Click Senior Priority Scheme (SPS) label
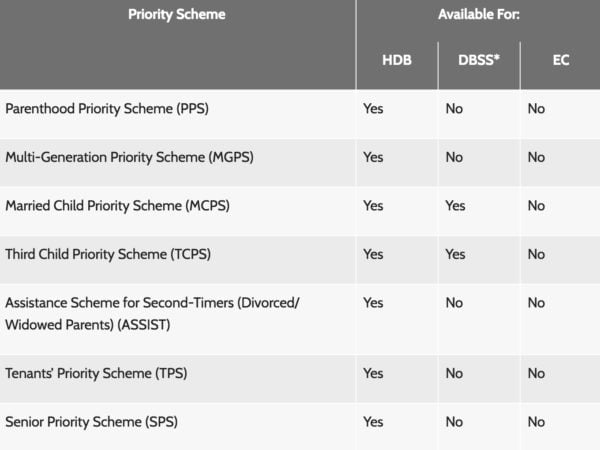The image size is (600, 450). pos(96,422)
